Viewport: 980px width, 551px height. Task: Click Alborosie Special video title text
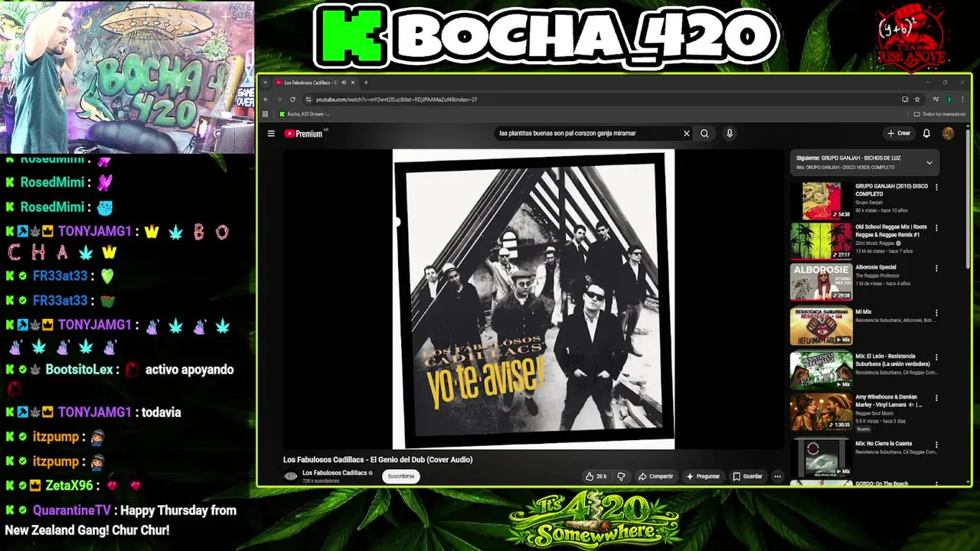(876, 267)
